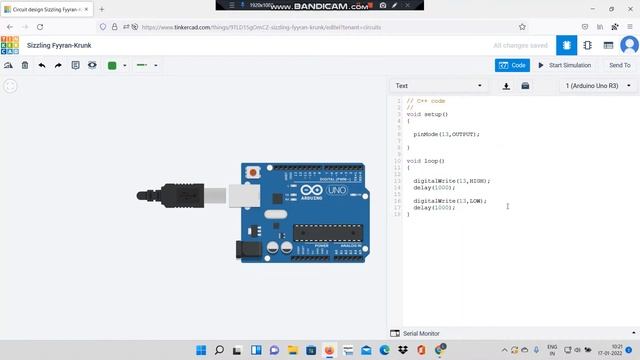Viewport: 640px width, 360px height.
Task: Click the Send To button
Action: tap(620, 65)
